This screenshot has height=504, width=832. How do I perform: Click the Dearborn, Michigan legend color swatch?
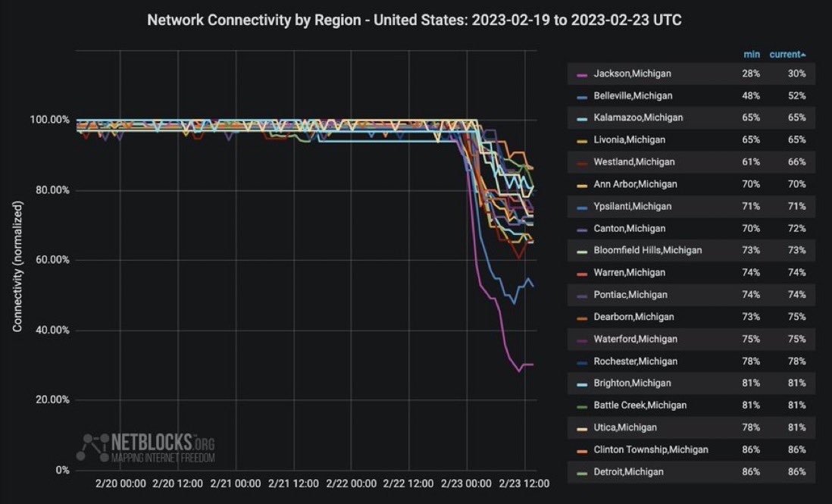tap(582, 318)
